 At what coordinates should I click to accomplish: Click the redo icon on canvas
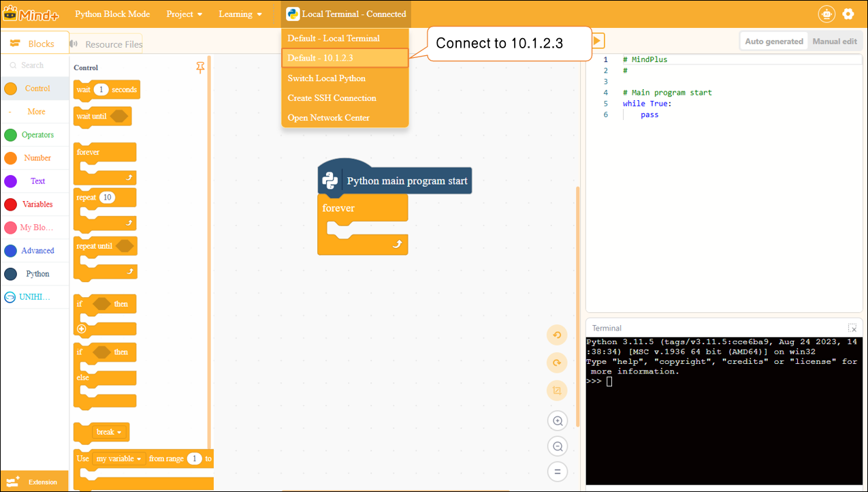click(x=557, y=363)
